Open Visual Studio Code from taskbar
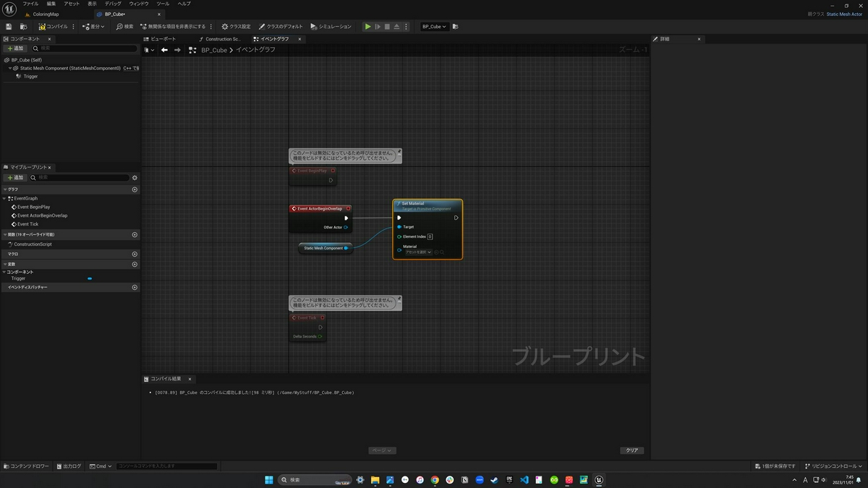 point(524,480)
